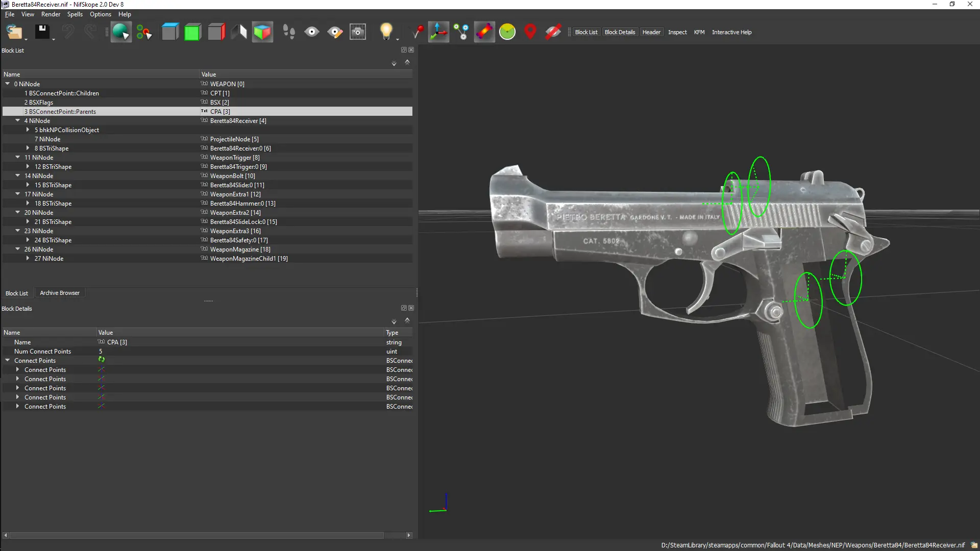Viewport: 980px width, 551px height.
Task: Select 1 BSConnectPoint::Children block
Action: point(207,93)
